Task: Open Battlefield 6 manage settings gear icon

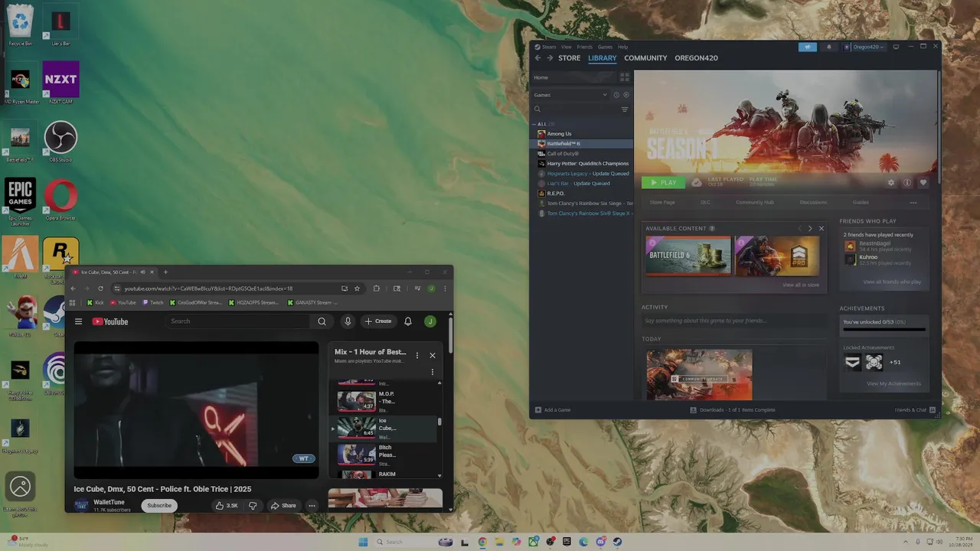Action: [x=890, y=183]
